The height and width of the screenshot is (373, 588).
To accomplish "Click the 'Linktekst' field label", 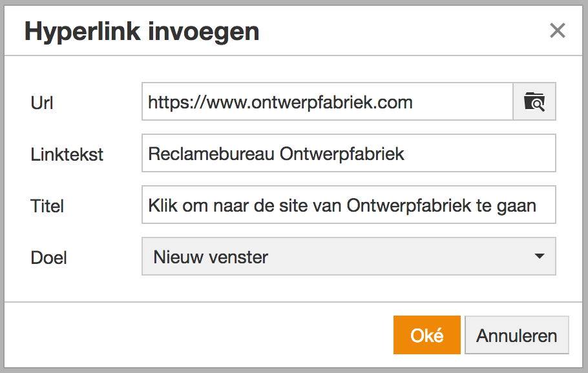I will coord(67,154).
